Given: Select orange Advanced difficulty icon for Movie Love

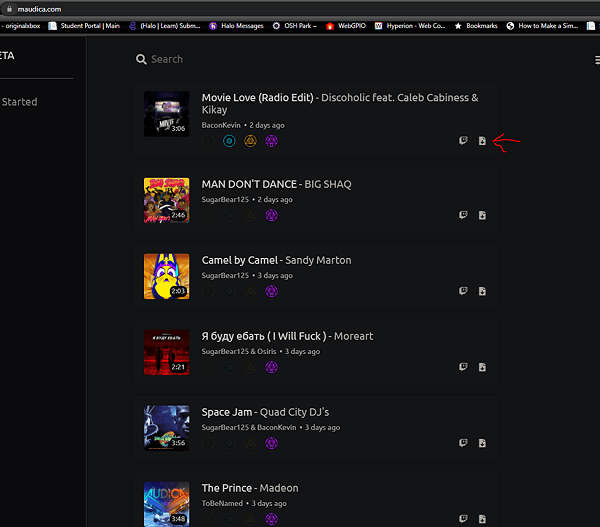Looking at the screenshot, I should pyautogui.click(x=250, y=141).
